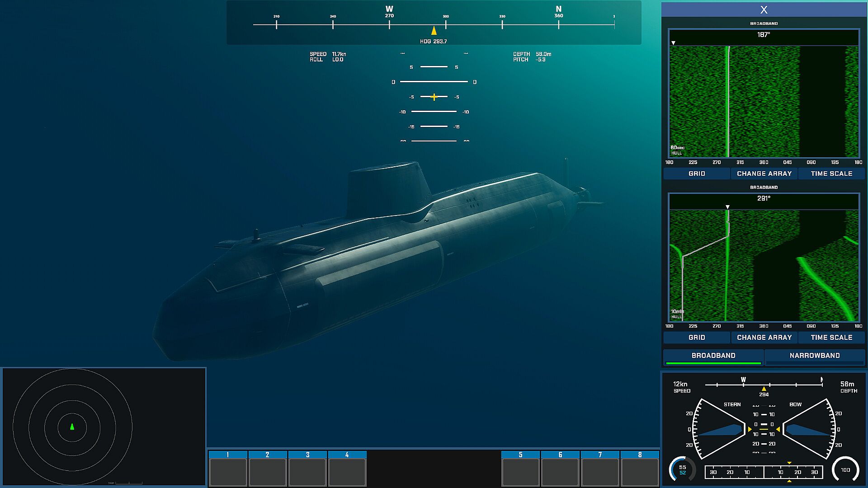The height and width of the screenshot is (488, 868).
Task: Close the sonar panel with X
Action: tap(764, 10)
